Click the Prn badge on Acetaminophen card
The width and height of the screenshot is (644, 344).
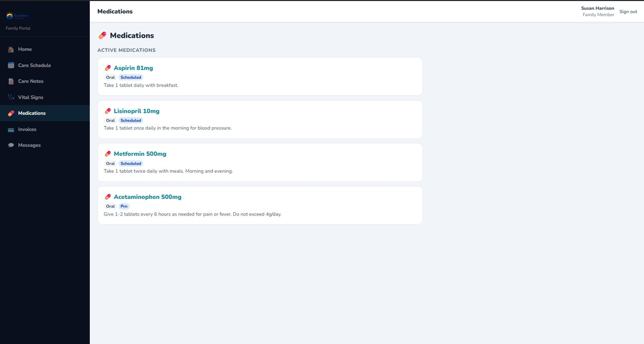click(x=124, y=206)
